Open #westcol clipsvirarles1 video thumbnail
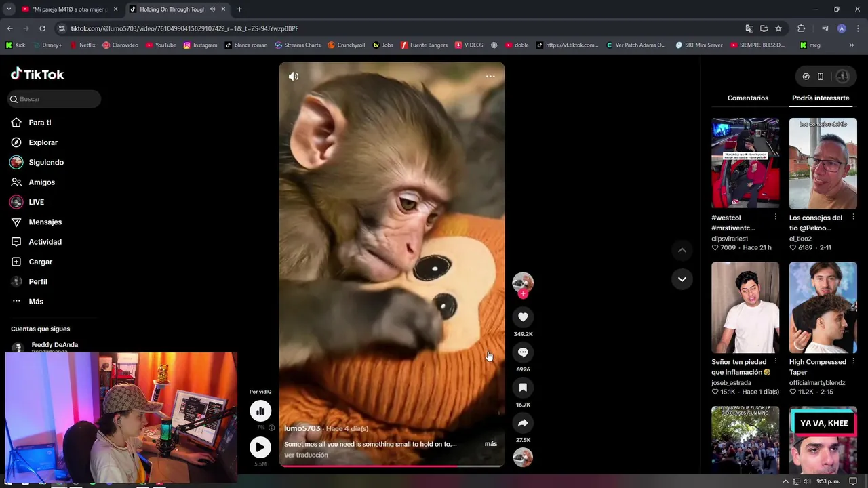 (x=745, y=163)
